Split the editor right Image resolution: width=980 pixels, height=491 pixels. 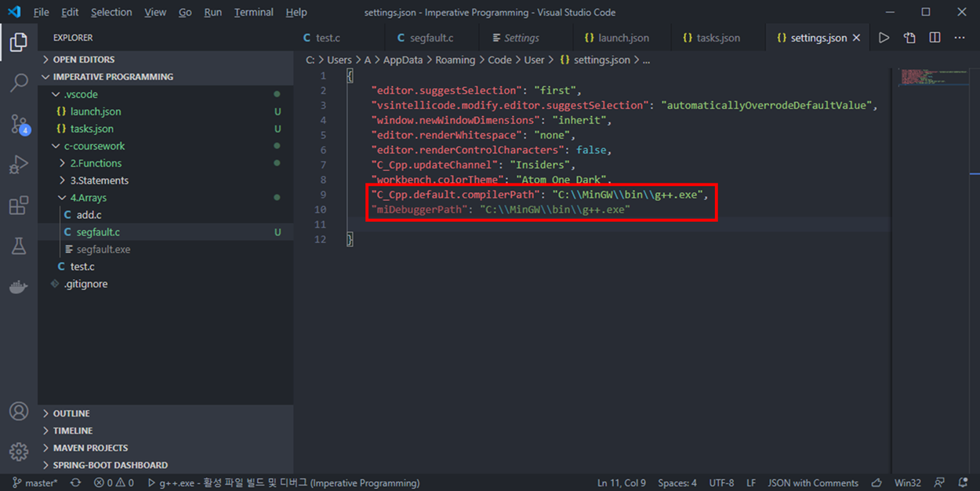(935, 38)
